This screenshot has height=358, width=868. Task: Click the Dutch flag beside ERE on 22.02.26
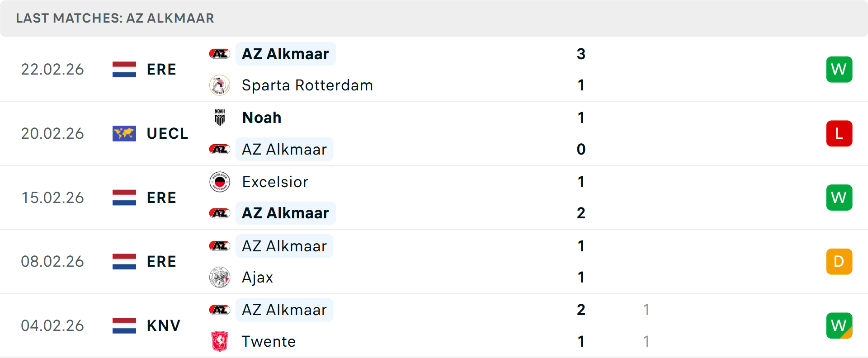click(124, 69)
